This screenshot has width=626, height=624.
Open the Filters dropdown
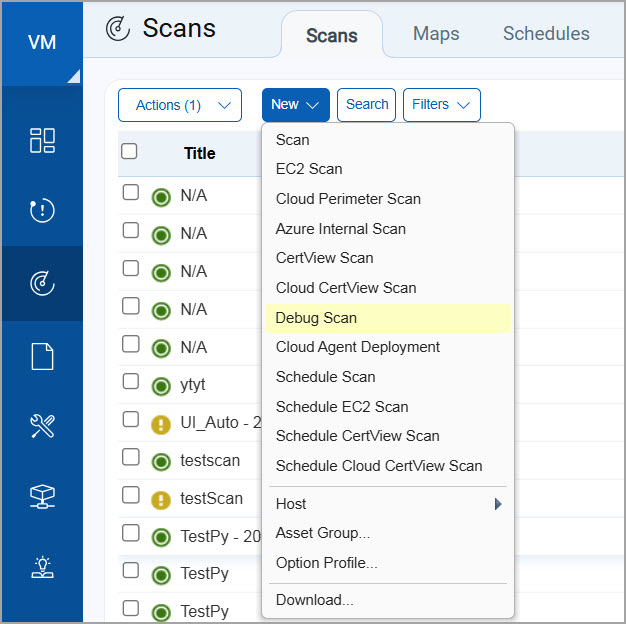pyautogui.click(x=441, y=105)
